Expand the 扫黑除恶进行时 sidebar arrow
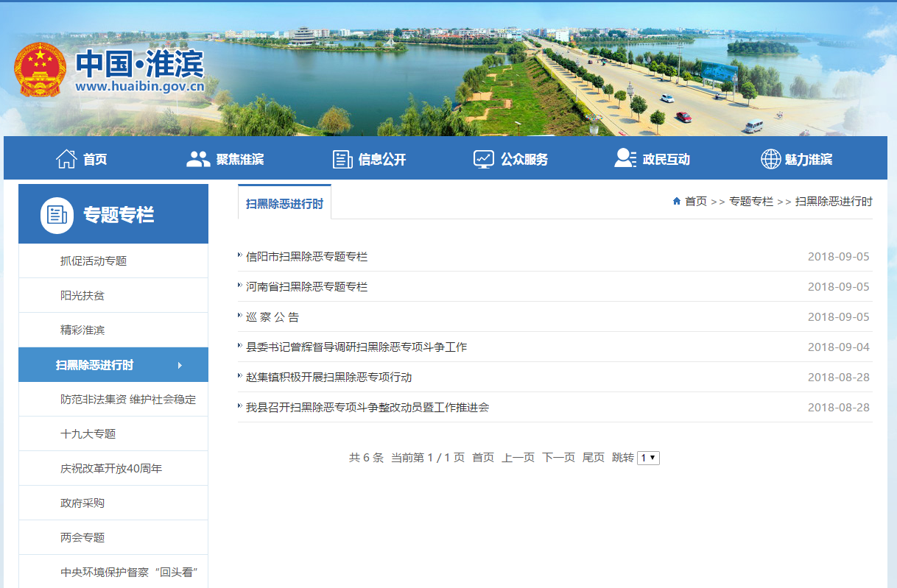This screenshot has width=897, height=588. tap(180, 365)
